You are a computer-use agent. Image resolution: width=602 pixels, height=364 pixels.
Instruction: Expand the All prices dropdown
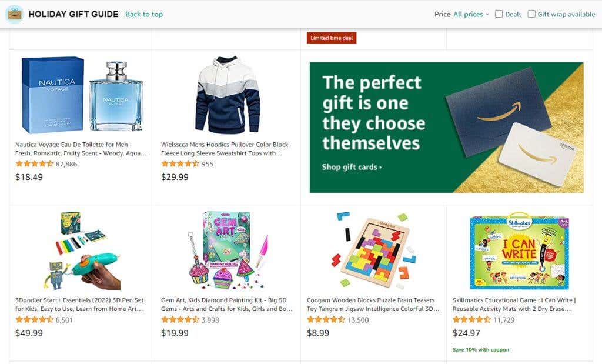pos(471,14)
